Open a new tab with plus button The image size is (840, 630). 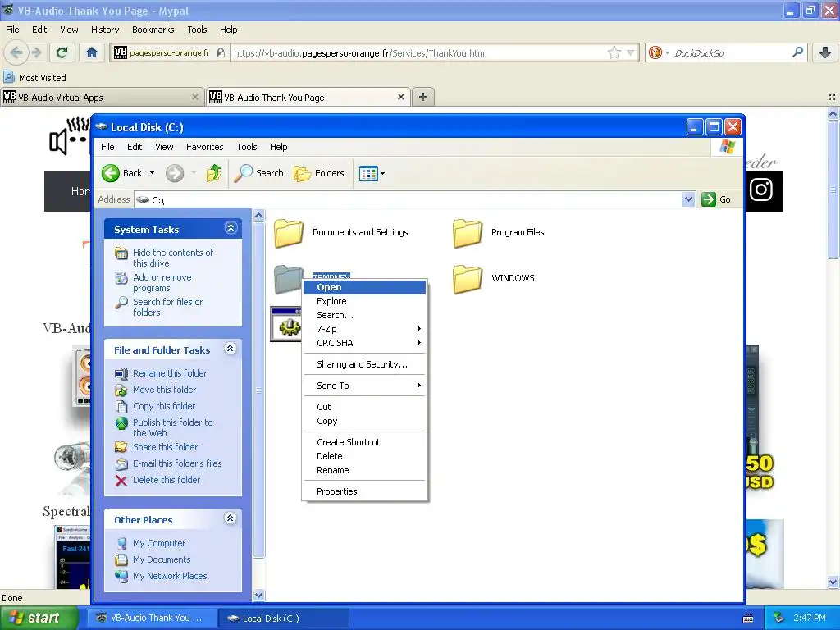423,97
